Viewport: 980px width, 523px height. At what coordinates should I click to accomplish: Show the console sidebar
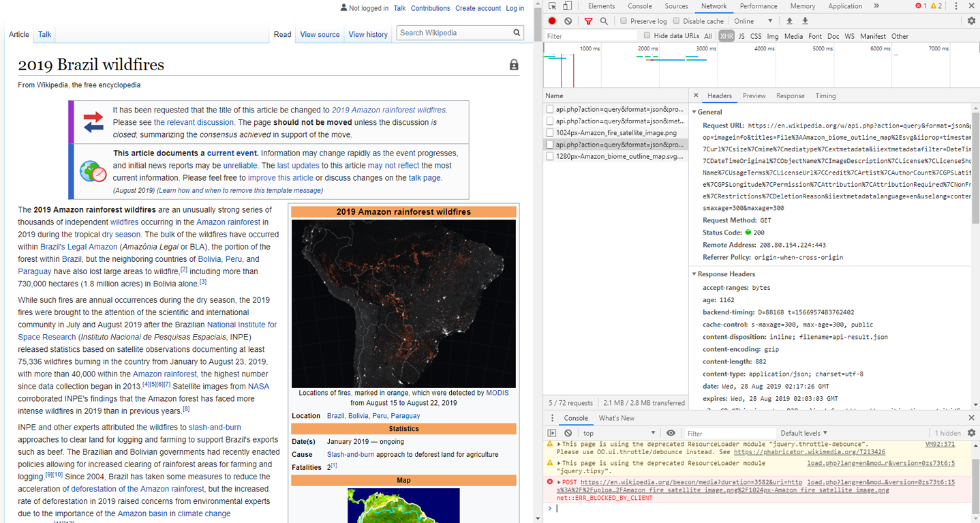click(552, 433)
